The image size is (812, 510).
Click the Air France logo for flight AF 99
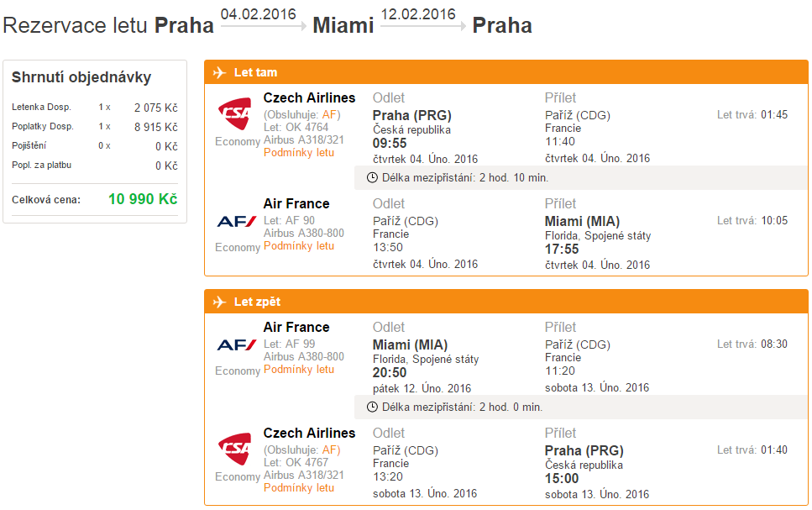coord(237,345)
